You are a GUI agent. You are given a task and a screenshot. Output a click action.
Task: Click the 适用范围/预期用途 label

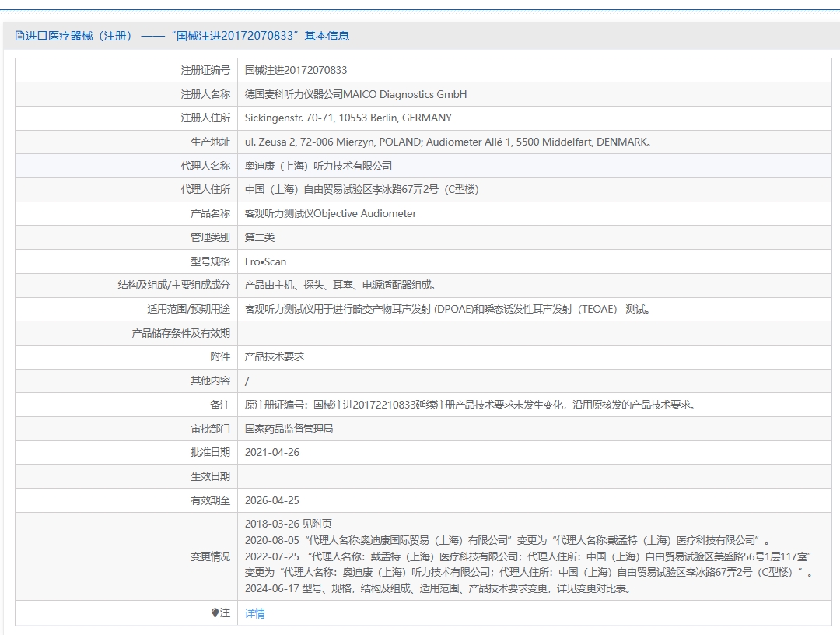coord(188,309)
